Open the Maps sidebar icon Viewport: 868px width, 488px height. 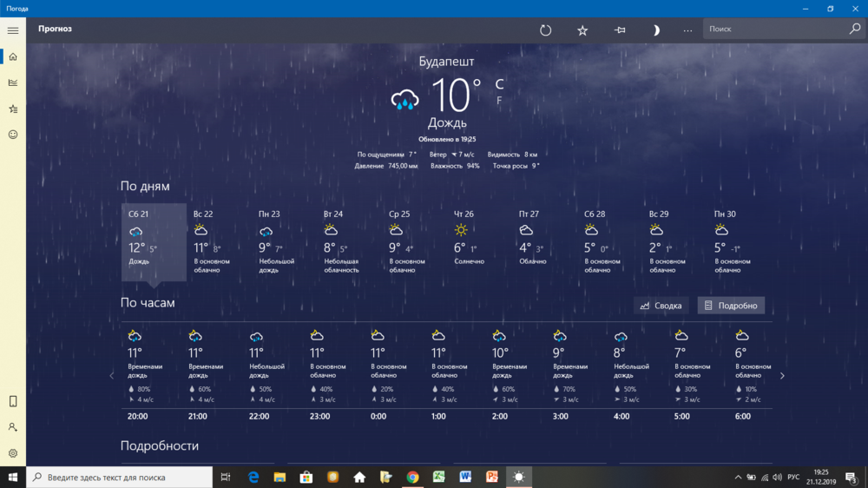point(13,82)
